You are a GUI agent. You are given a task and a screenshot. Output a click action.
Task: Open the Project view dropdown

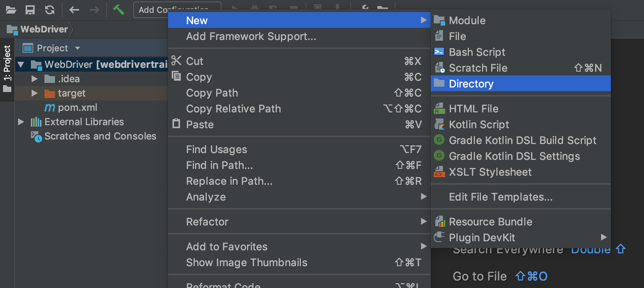(78, 48)
